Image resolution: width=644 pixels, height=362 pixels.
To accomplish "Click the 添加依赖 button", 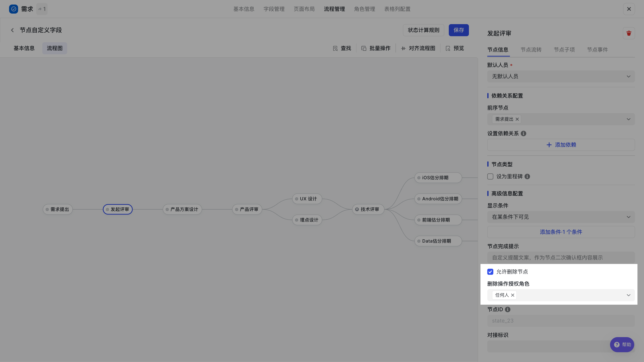I will tap(561, 145).
